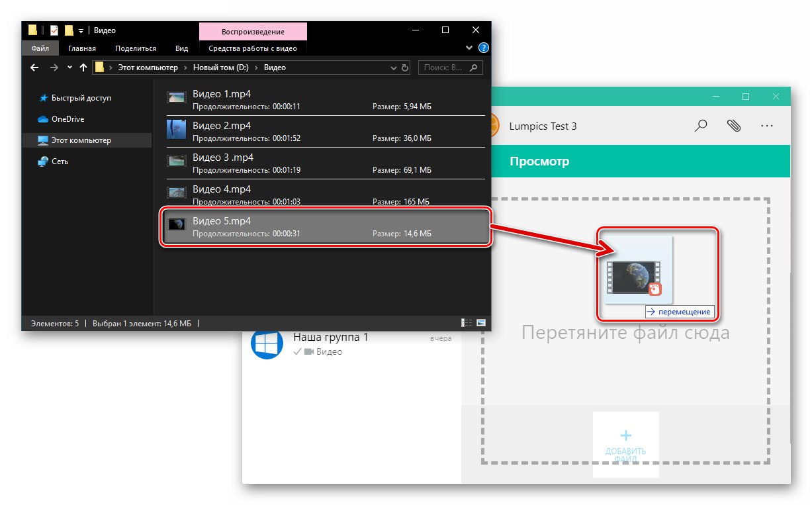Open the Вид ribbon tab
Screen dimensions: 812x505
(x=182, y=48)
